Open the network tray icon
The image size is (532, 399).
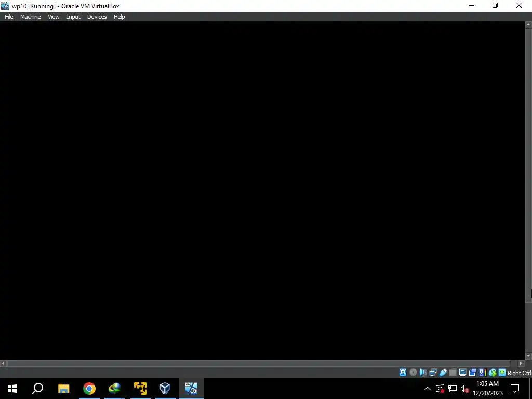pyautogui.click(x=453, y=389)
